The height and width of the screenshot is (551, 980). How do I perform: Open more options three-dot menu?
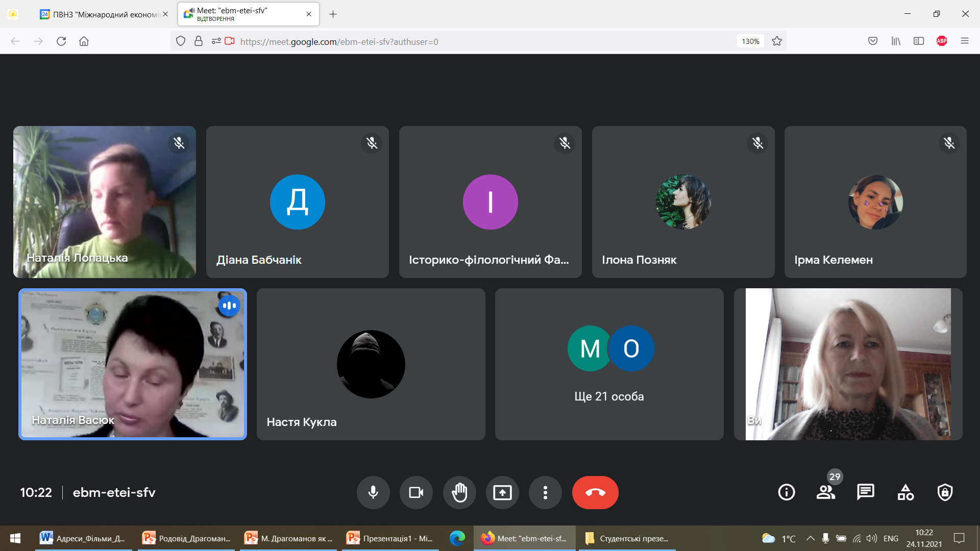pyautogui.click(x=545, y=492)
